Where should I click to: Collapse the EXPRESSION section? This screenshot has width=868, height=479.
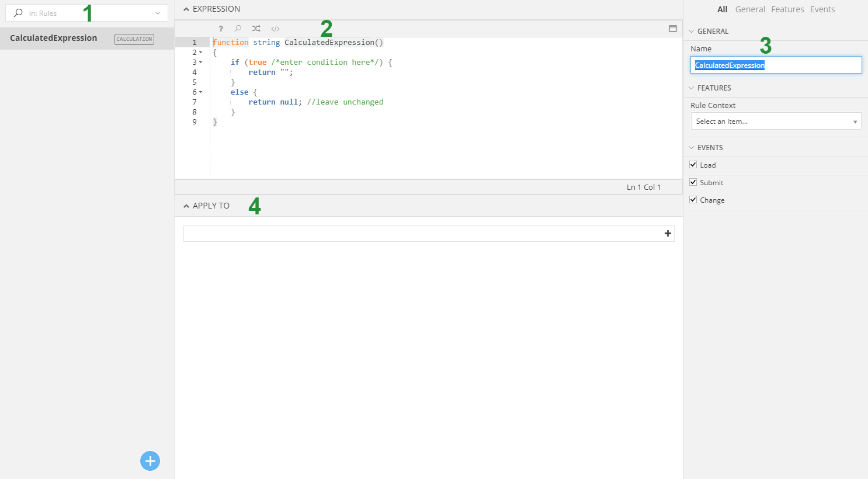(x=186, y=9)
